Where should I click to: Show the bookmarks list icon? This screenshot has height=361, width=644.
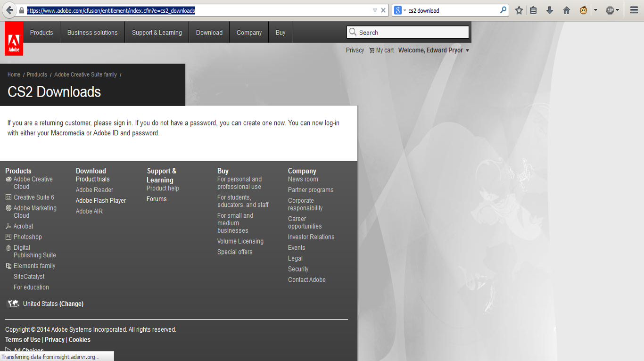533,10
